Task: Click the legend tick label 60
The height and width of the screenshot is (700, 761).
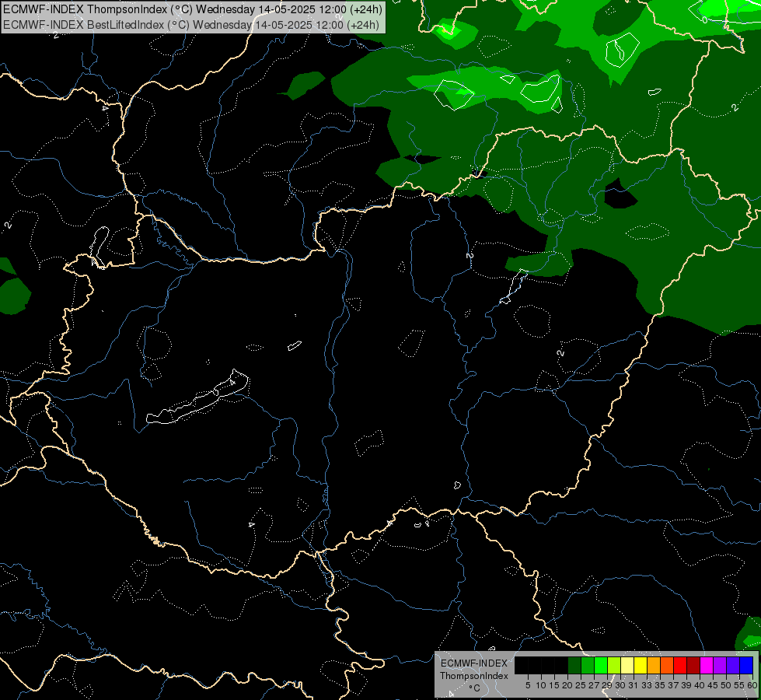Action: click(x=752, y=685)
